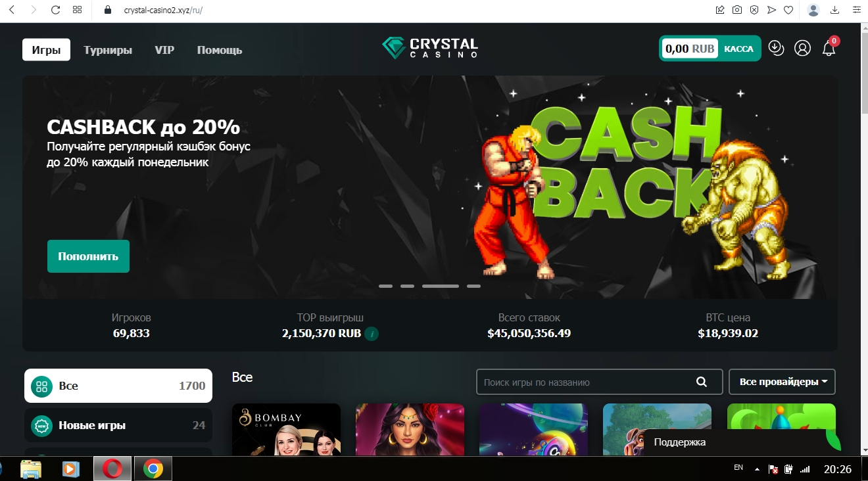868x481 pixels.
Task: Switch to the first banner slide indicator
Action: [385, 286]
